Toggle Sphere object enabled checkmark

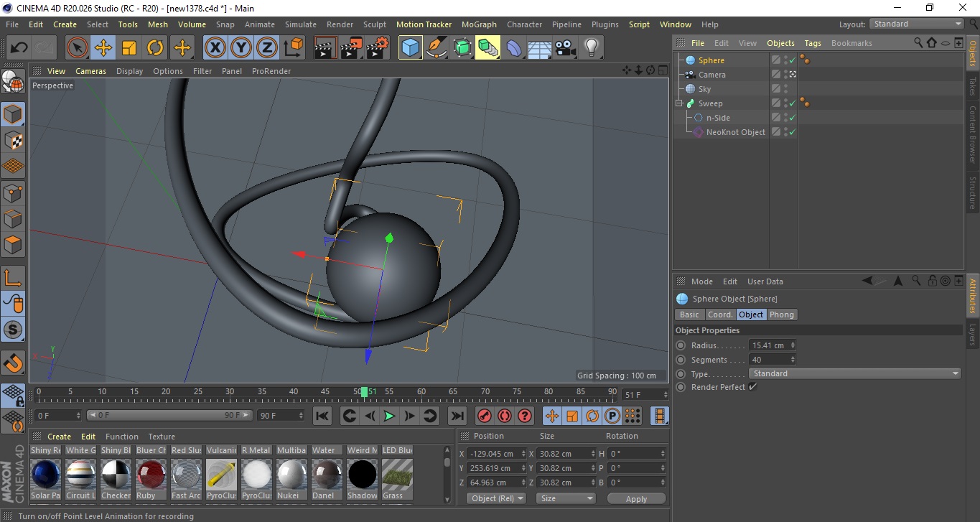point(793,60)
